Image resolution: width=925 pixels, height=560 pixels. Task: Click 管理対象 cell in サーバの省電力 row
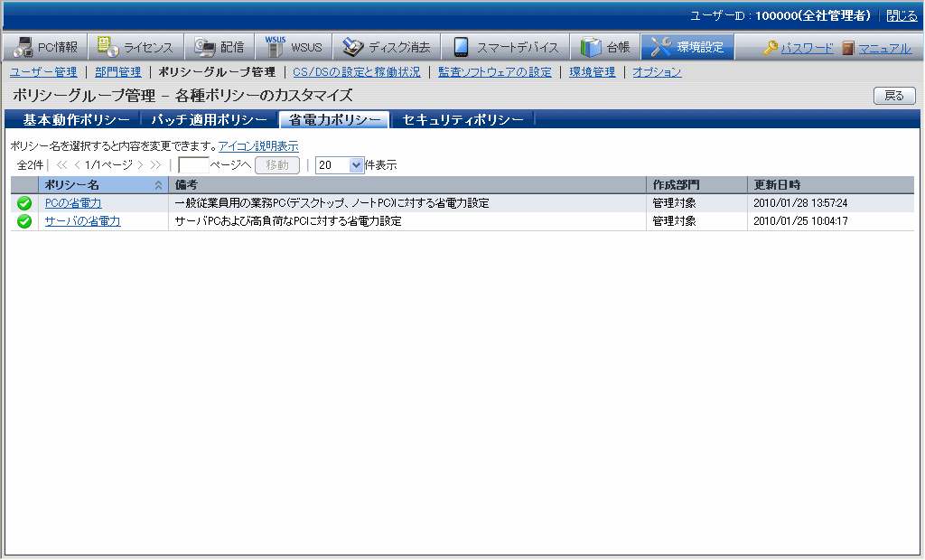[x=674, y=221]
